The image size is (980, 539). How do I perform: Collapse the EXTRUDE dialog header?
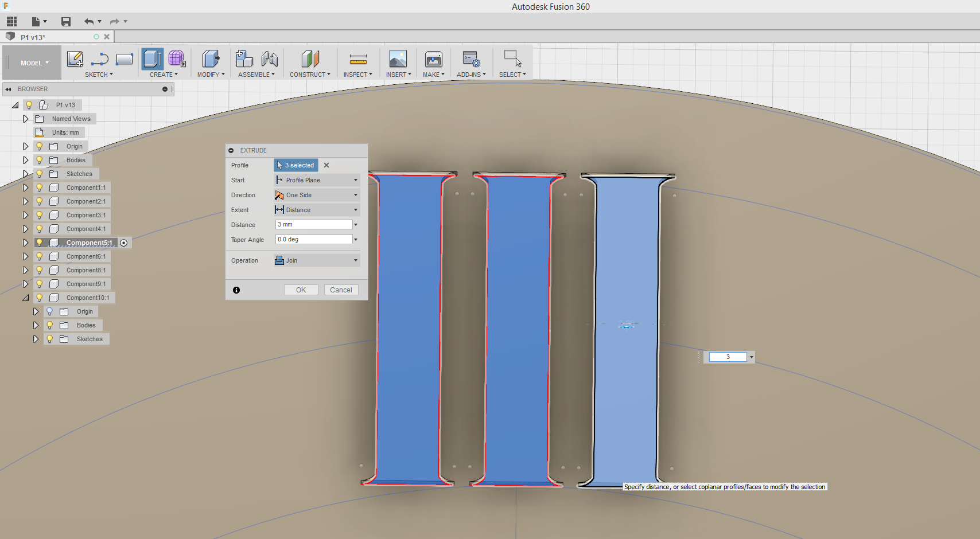(x=231, y=150)
